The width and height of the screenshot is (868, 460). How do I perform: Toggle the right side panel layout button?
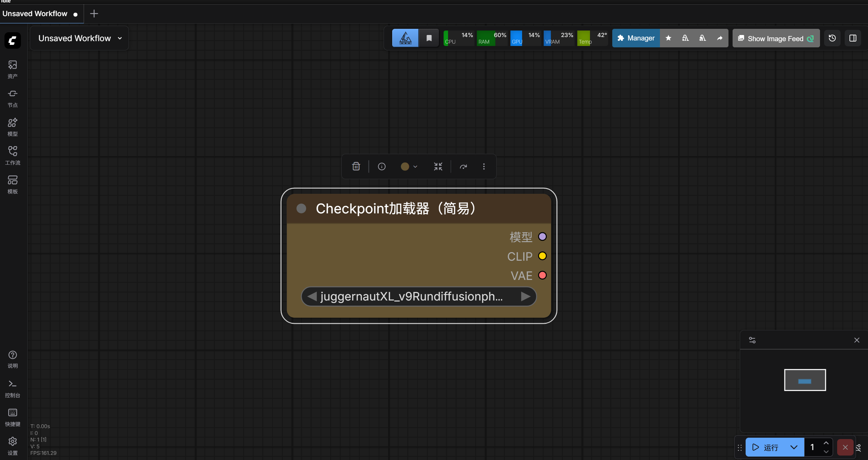pyautogui.click(x=853, y=38)
